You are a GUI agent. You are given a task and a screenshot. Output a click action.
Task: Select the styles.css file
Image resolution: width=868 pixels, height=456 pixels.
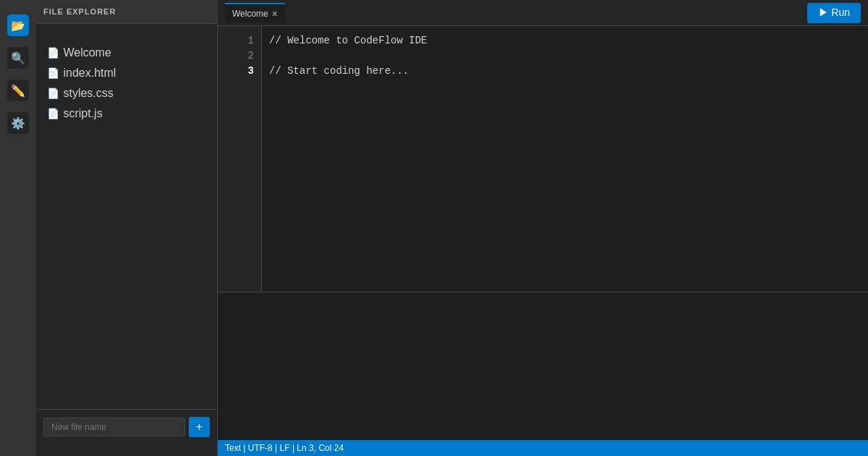[88, 93]
